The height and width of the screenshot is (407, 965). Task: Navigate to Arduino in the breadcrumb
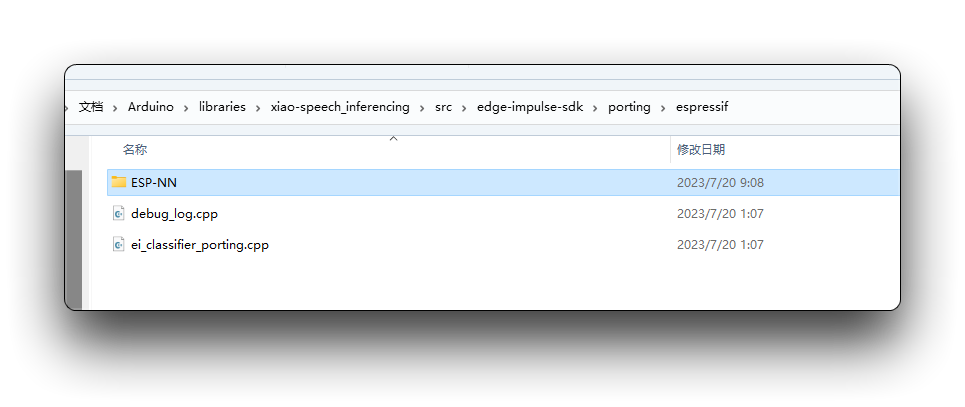point(151,107)
